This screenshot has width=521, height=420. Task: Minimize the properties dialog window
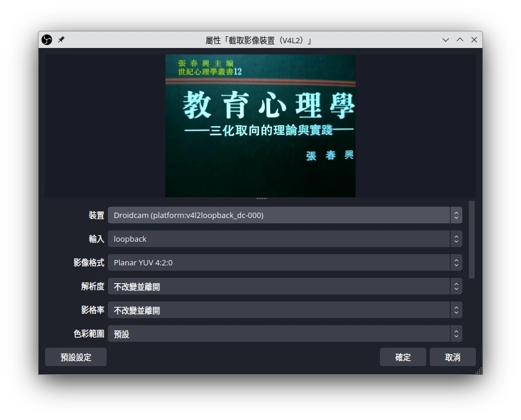(446, 40)
